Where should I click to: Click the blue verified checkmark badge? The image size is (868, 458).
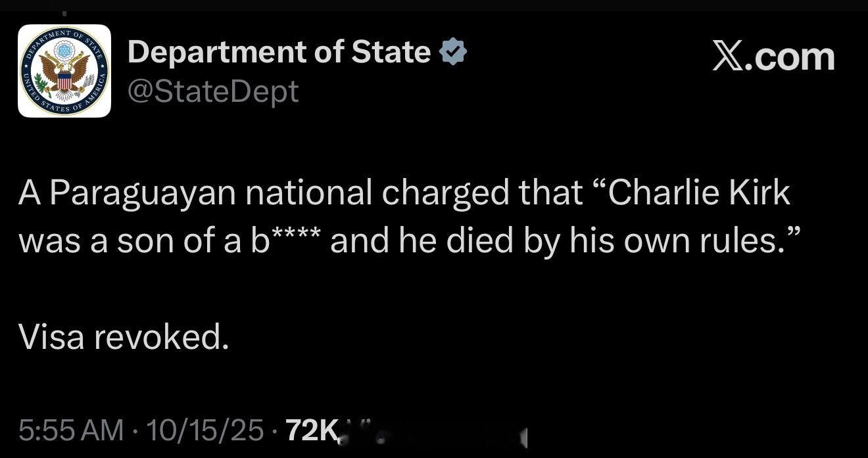coord(453,52)
